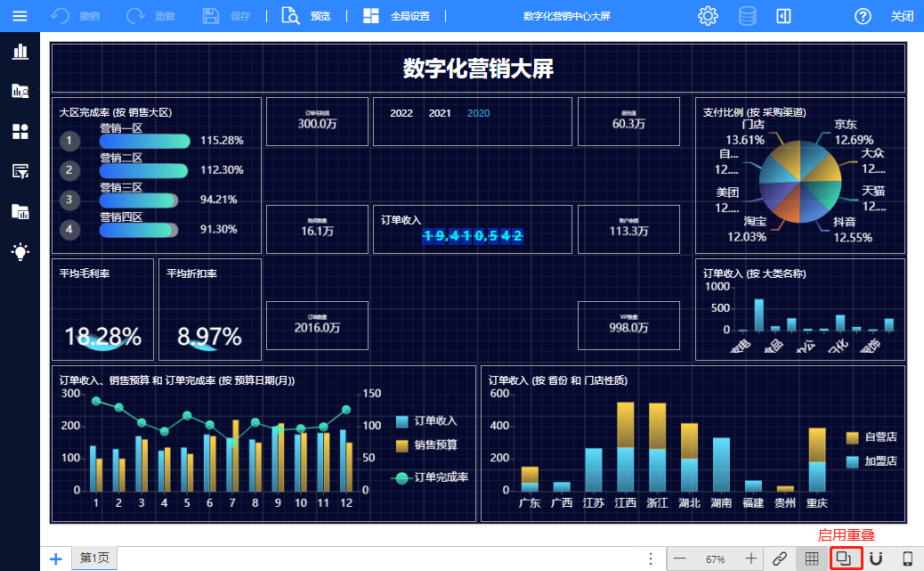The height and width of the screenshot is (571, 924).
Task: Toggle the right side panel expander
Action: coord(783,16)
